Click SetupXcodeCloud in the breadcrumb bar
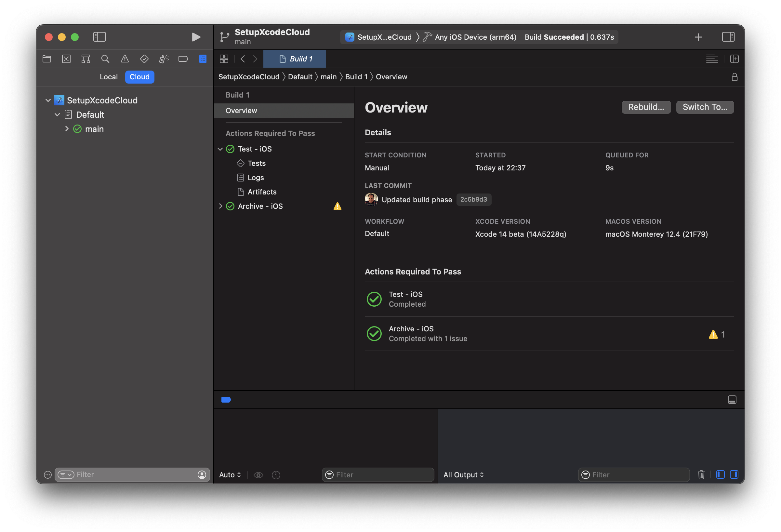This screenshot has width=781, height=532. click(249, 77)
